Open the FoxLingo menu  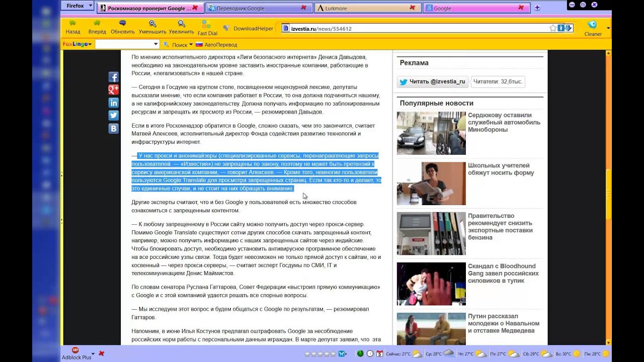click(77, 44)
